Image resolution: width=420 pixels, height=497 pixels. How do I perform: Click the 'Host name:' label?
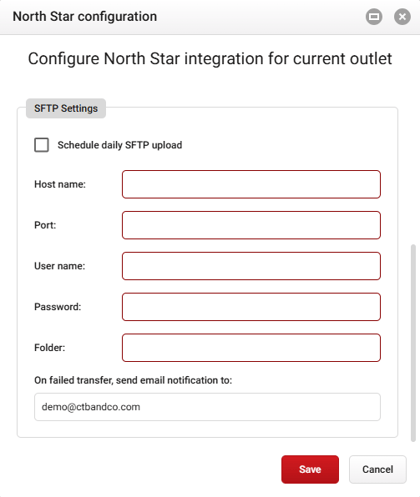pyautogui.click(x=60, y=184)
